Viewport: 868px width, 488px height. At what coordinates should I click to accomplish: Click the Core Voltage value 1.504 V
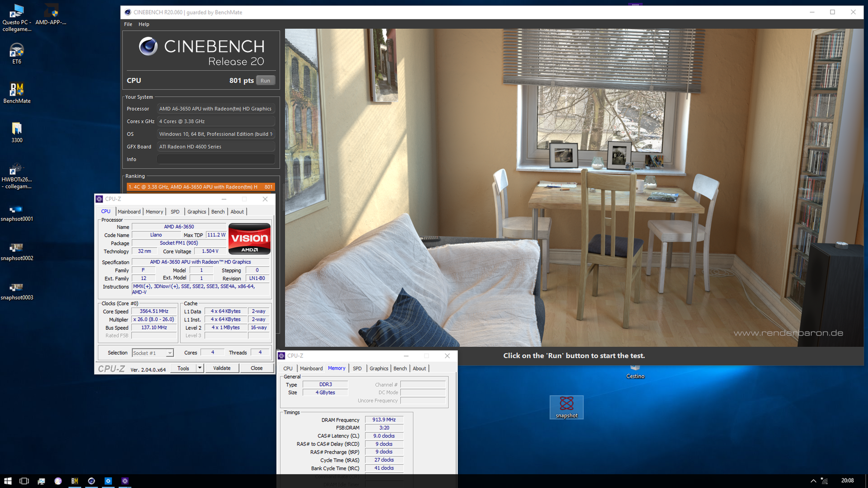point(210,251)
